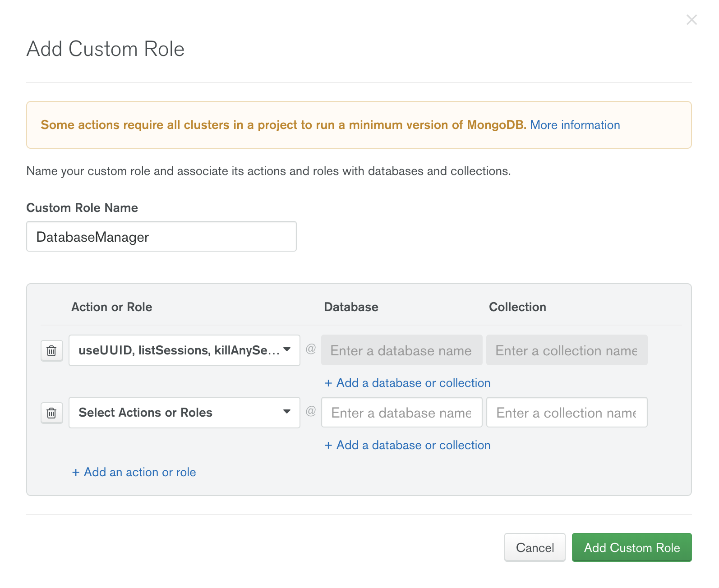Add a database or collection under useUUID row
The image size is (719, 588).
pos(407,383)
